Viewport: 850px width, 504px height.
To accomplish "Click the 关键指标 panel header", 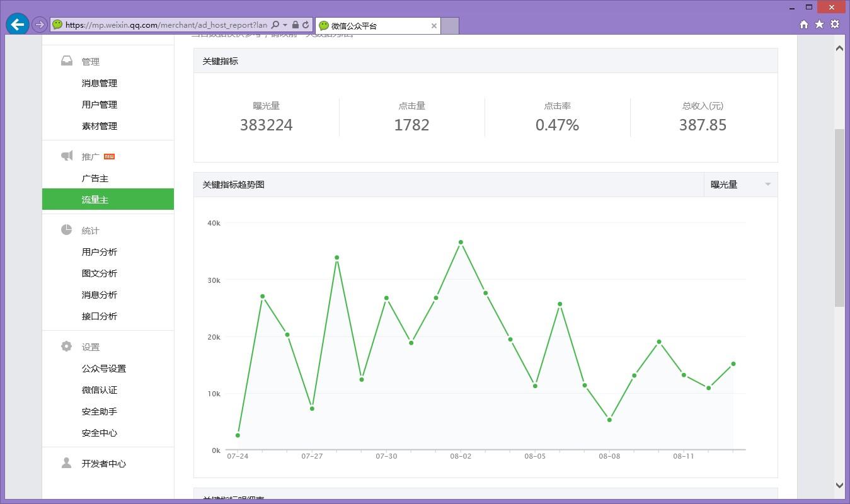I will coord(485,61).
